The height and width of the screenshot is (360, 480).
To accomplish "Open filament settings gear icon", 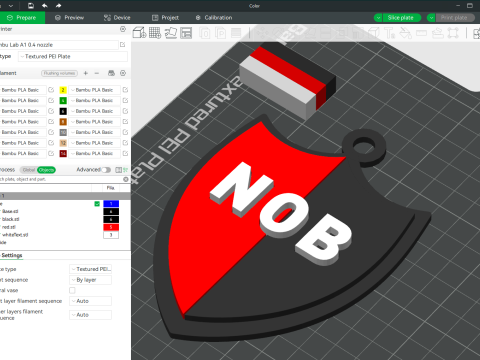I will (123, 73).
